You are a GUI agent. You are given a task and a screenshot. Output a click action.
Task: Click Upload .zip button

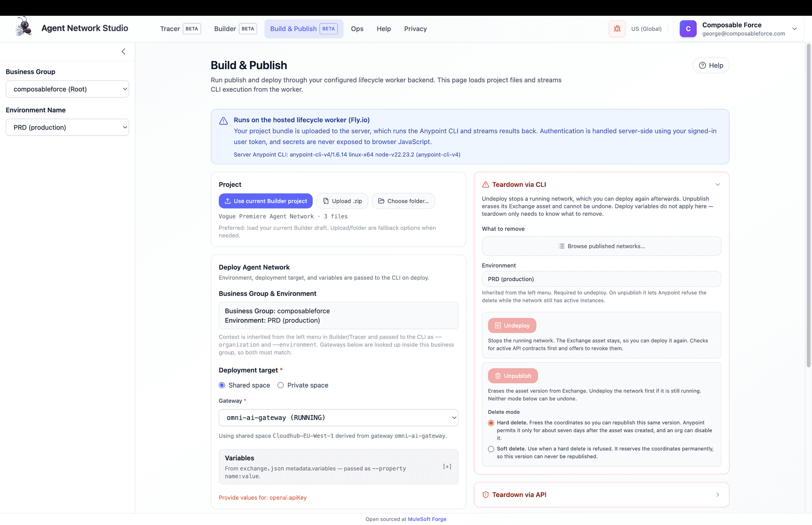342,201
